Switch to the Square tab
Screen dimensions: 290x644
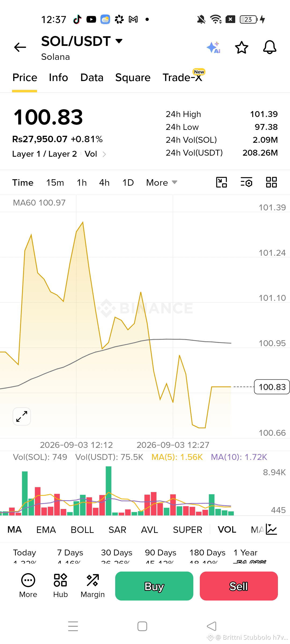tap(133, 78)
